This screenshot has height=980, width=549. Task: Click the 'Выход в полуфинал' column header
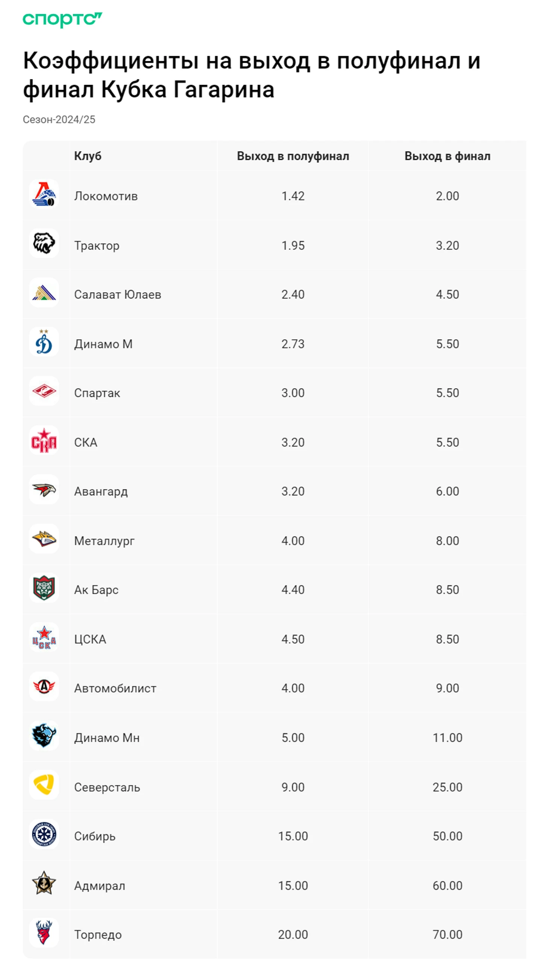tap(293, 156)
